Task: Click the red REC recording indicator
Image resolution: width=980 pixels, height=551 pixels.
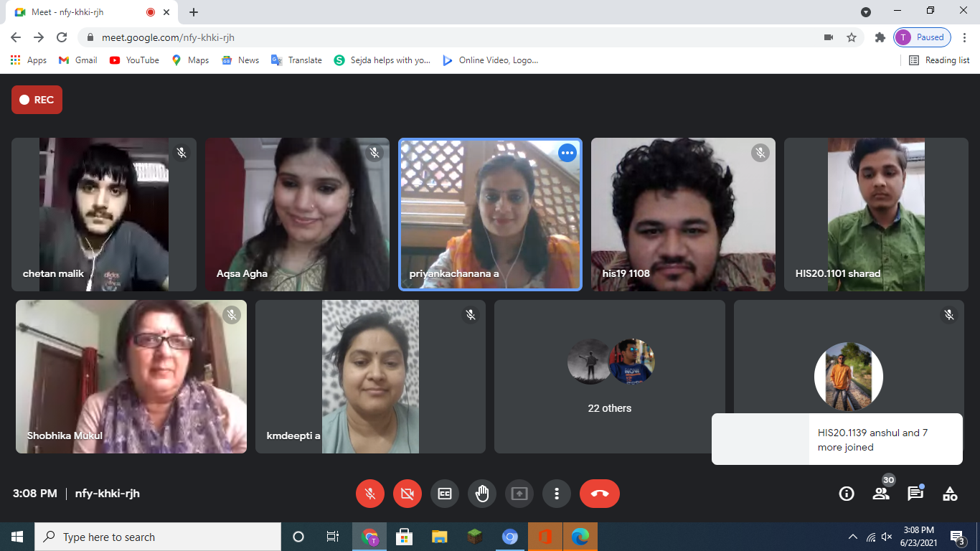Action: pyautogui.click(x=37, y=100)
